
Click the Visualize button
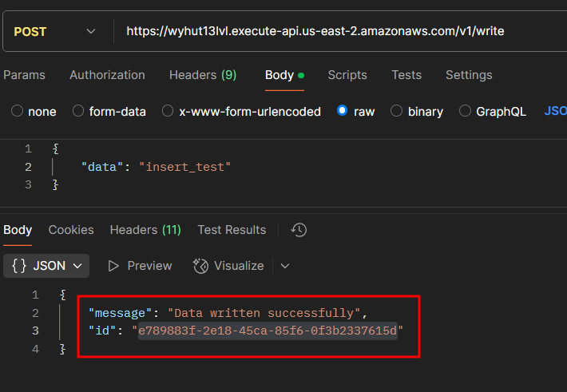pyautogui.click(x=228, y=266)
